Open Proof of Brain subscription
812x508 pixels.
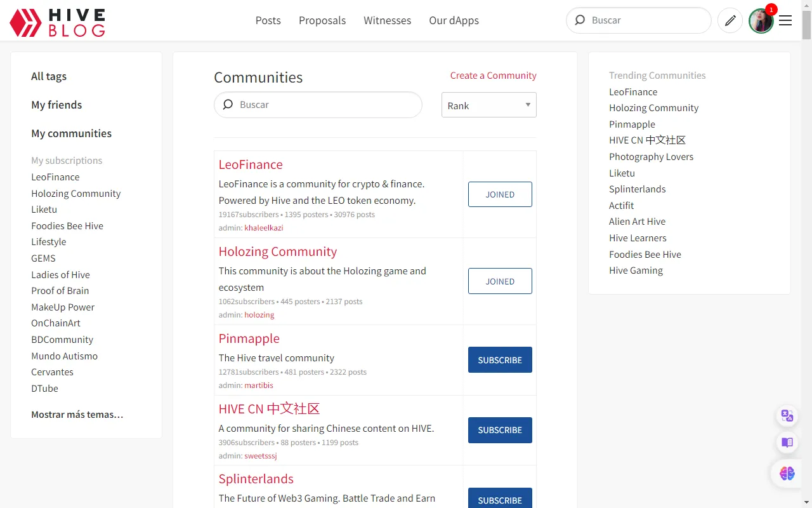(60, 291)
